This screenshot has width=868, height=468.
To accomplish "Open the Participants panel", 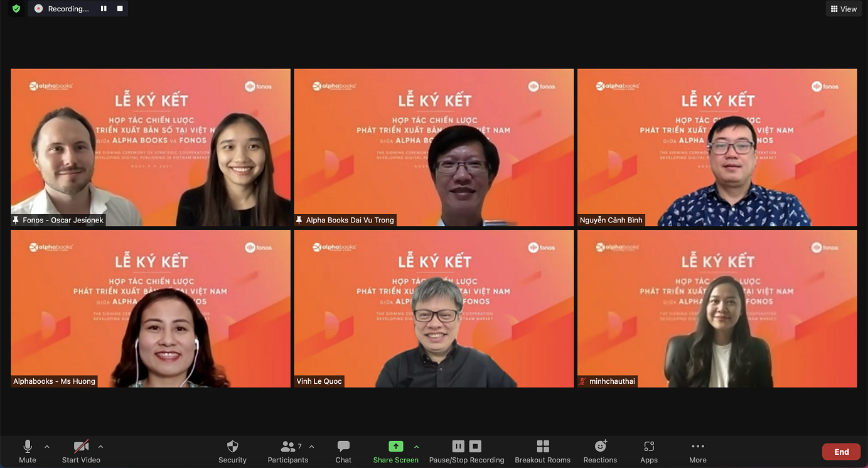I will point(288,452).
